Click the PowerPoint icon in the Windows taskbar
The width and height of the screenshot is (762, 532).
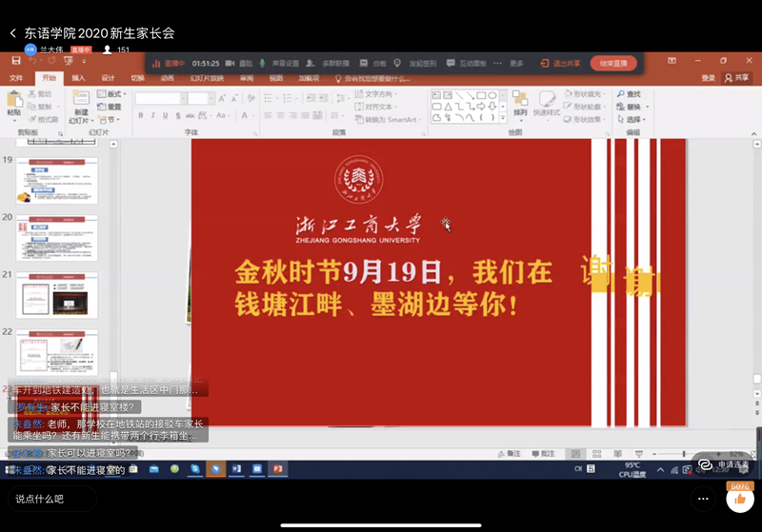278,469
